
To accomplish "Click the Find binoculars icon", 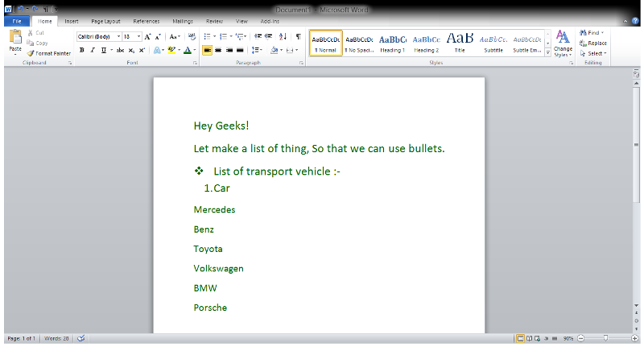I will pos(583,33).
